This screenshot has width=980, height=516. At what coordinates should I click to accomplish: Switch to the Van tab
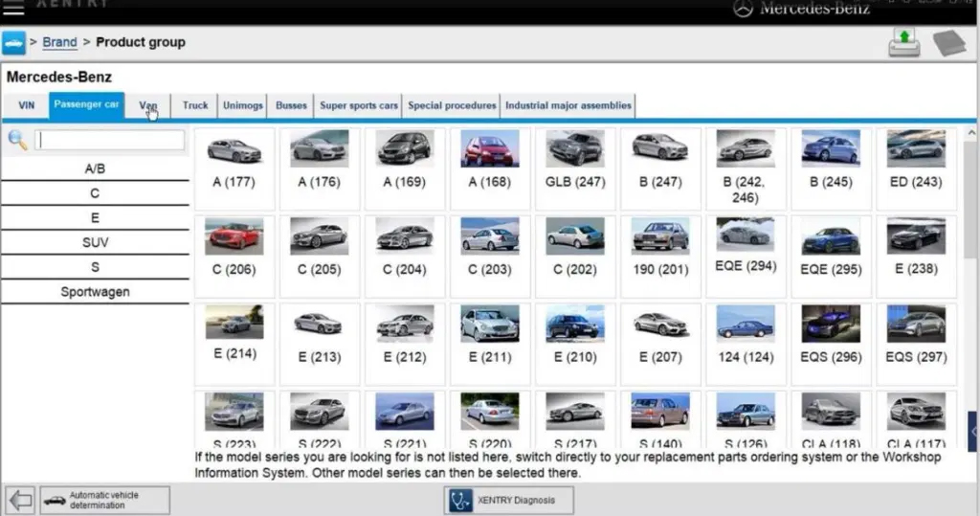[x=148, y=105]
